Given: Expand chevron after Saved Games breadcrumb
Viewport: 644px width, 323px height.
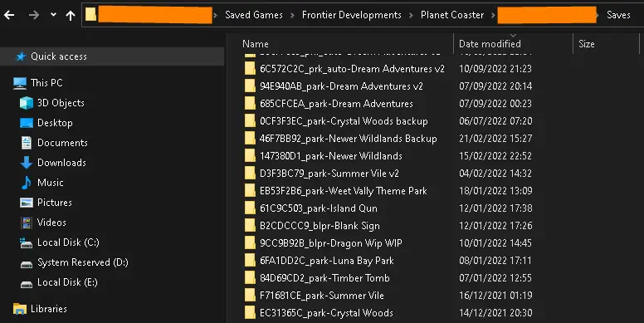Looking at the screenshot, I should [x=292, y=16].
